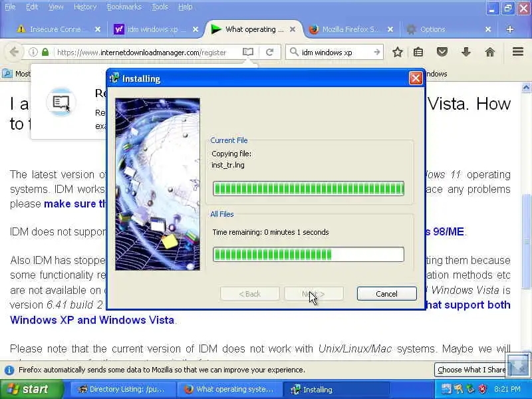Close the Mozilla Firefox S... tab

(390, 29)
